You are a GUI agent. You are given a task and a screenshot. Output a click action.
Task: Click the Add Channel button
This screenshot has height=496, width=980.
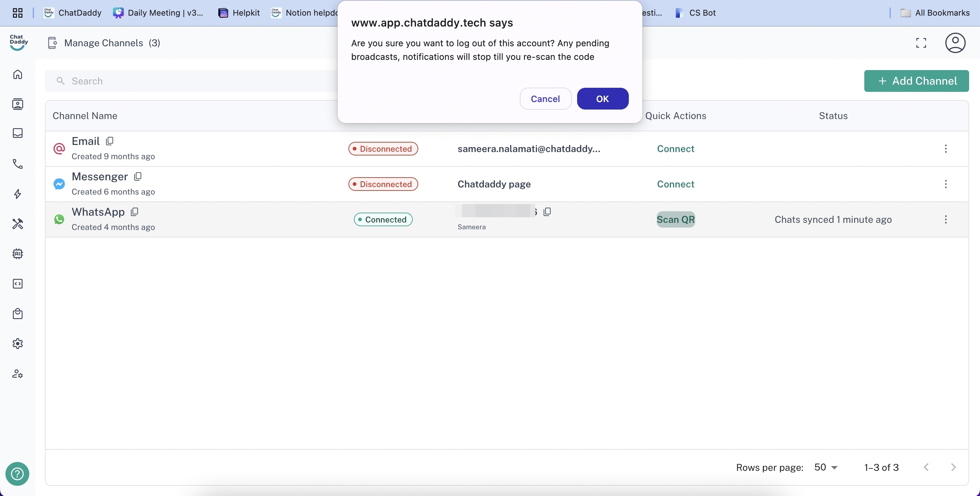pos(916,81)
